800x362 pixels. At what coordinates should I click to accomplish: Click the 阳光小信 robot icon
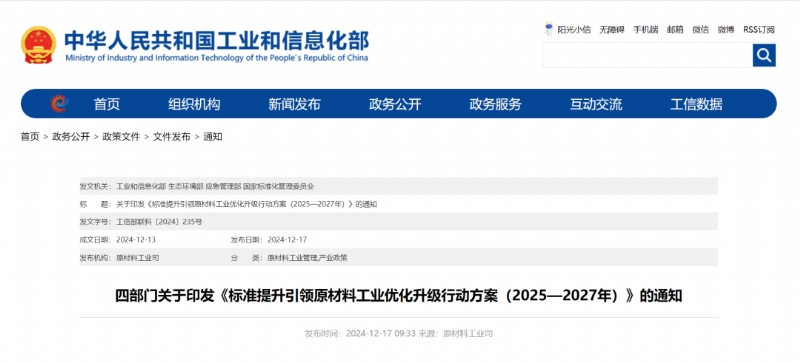pos(548,29)
